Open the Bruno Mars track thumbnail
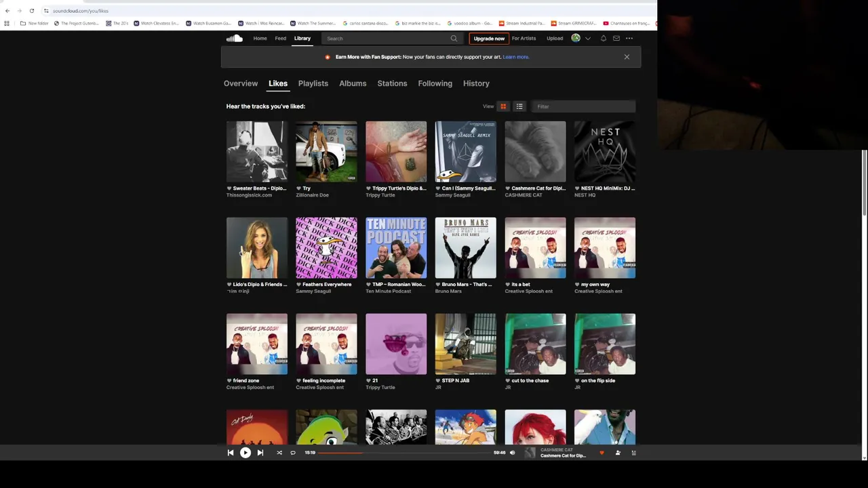Viewport: 868px width, 488px height. point(466,248)
